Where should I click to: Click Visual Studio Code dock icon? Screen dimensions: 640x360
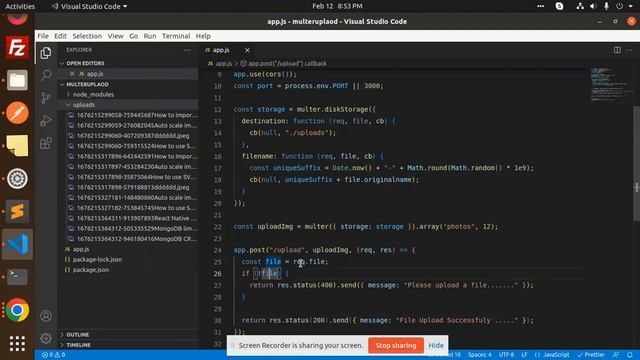point(17,244)
